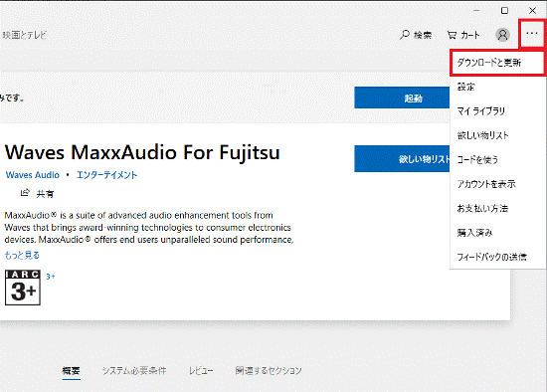Switch to the レビュー tab

pyautogui.click(x=201, y=370)
